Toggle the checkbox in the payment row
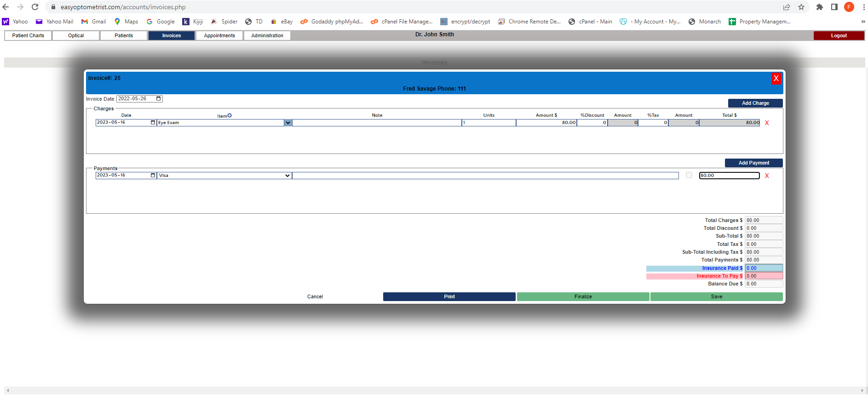868x410 pixels. pos(689,175)
